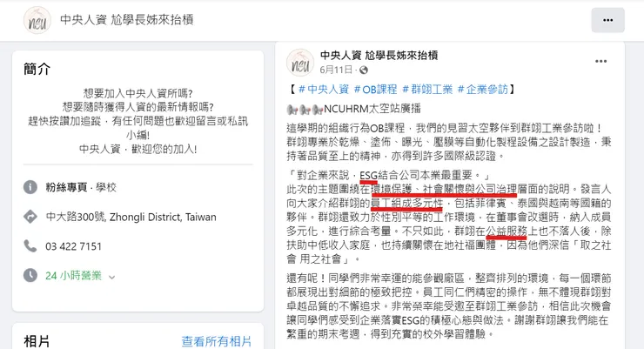Click the intro line 中央人資，歡迎您的加入!

(138, 149)
